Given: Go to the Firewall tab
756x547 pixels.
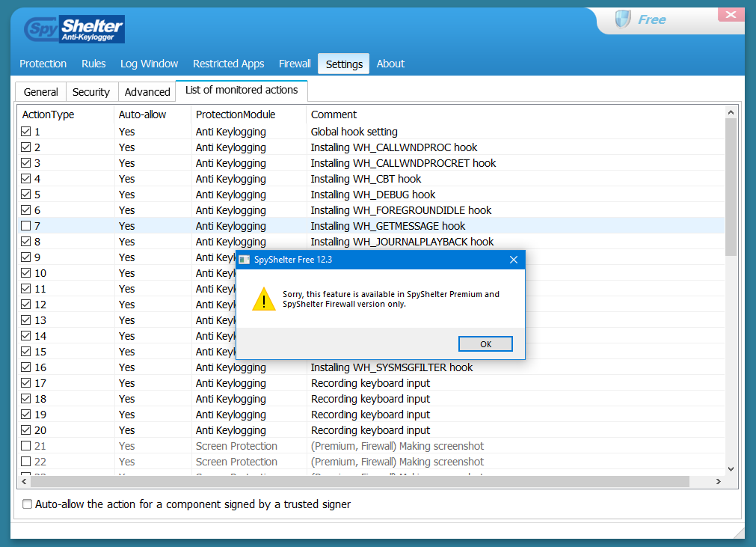Looking at the screenshot, I should 295,64.
